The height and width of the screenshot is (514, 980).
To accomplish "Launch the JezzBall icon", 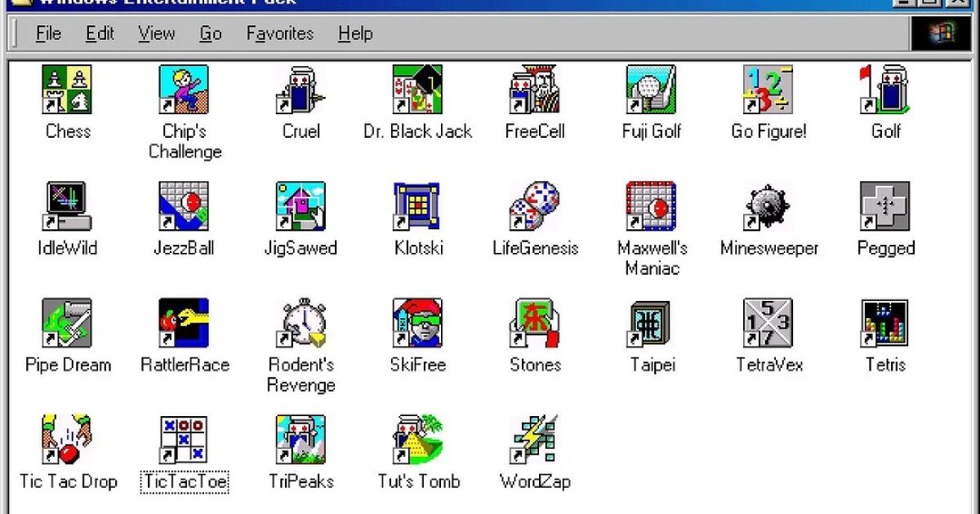I will pos(185,206).
